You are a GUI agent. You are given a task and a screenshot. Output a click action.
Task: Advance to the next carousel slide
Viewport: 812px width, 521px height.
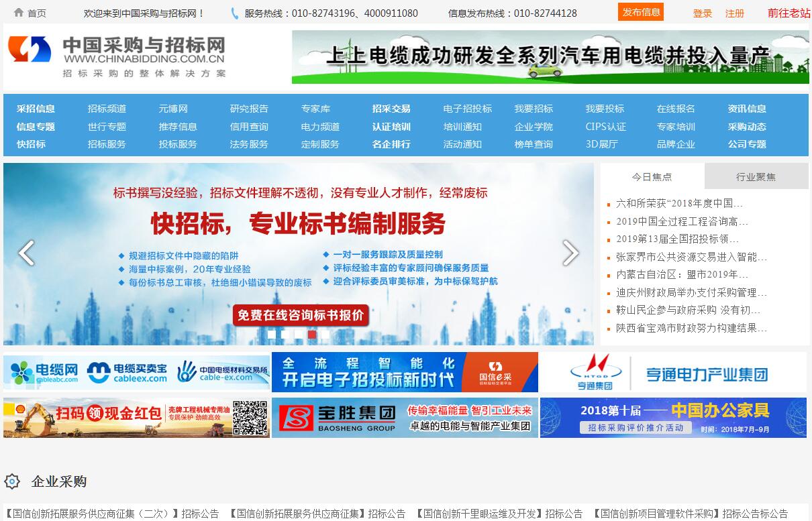[x=570, y=253]
